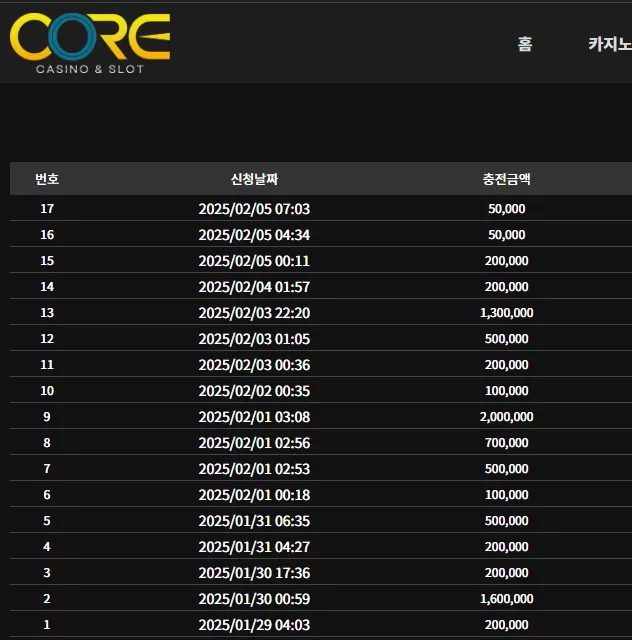
Task: Click amount 200,000 in row 4
Action: pos(507,547)
